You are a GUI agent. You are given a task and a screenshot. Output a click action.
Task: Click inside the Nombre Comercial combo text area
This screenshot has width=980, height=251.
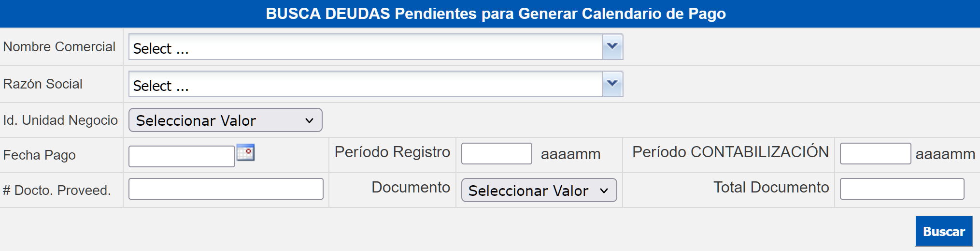(x=366, y=47)
